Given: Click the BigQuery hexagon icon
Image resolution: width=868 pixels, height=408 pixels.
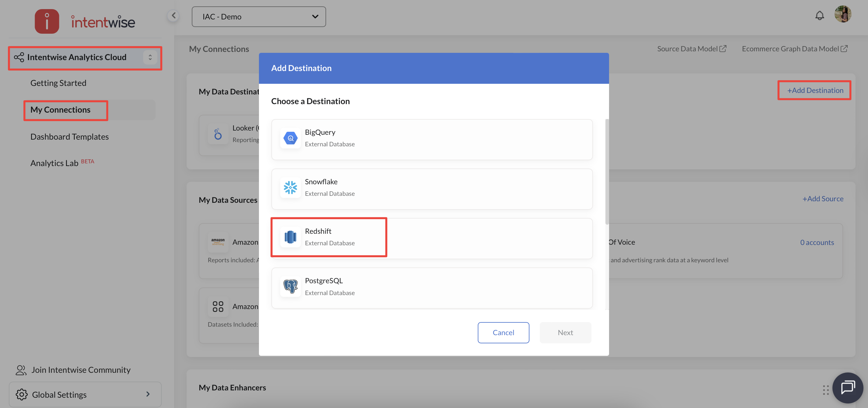Looking at the screenshot, I should point(290,138).
